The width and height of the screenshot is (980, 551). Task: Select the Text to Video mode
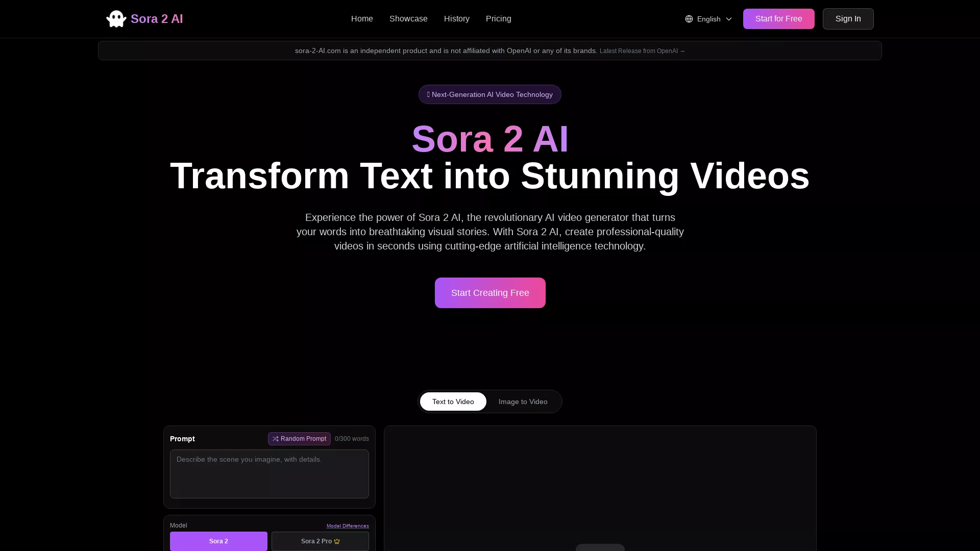453,402
